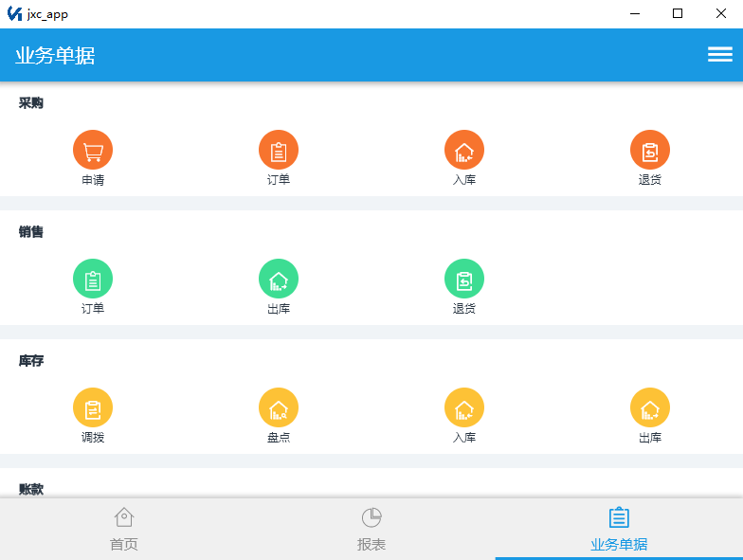This screenshot has height=560, width=743.
Task: Switch to the 首页 home tab
Action: [x=123, y=529]
